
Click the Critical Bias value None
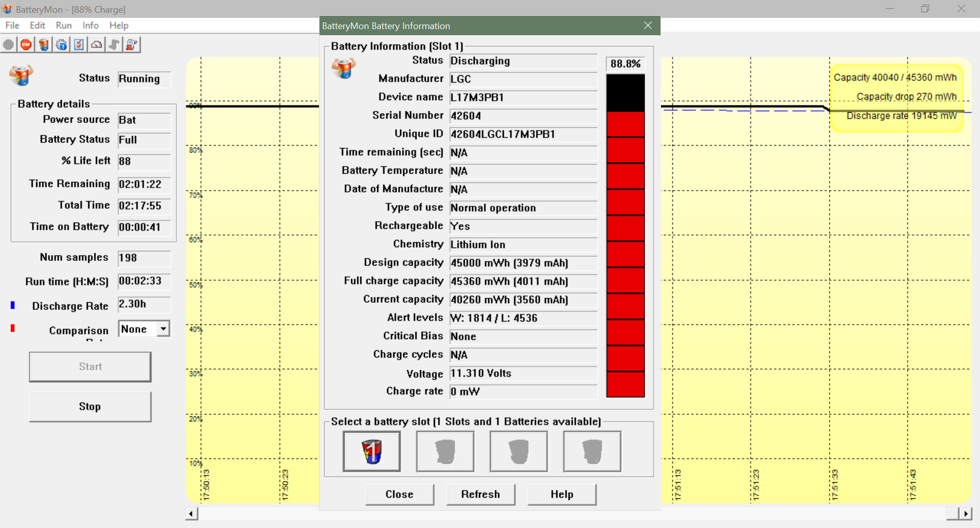click(523, 337)
